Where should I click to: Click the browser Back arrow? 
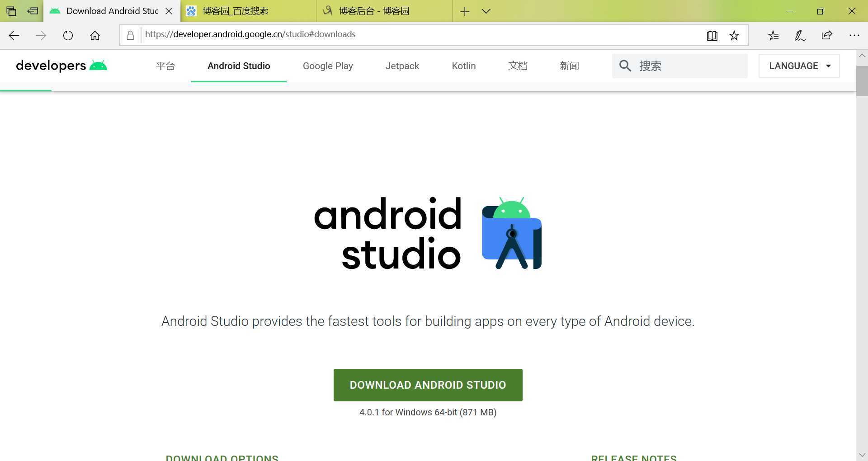point(14,36)
